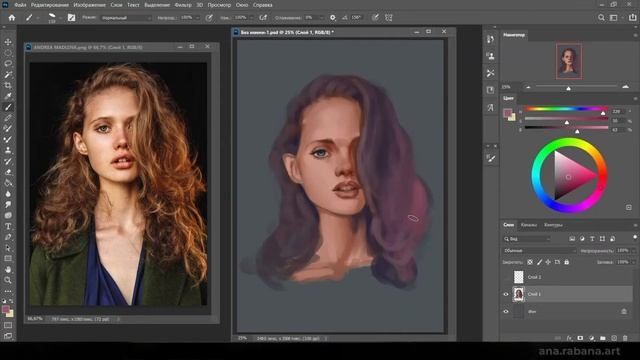Expand opacity value dropdown in options bar

198,18
